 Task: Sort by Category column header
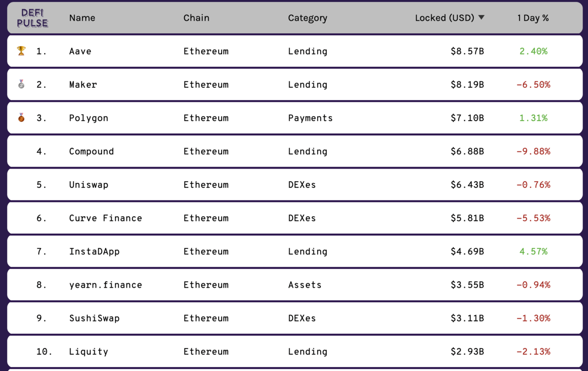click(x=307, y=18)
